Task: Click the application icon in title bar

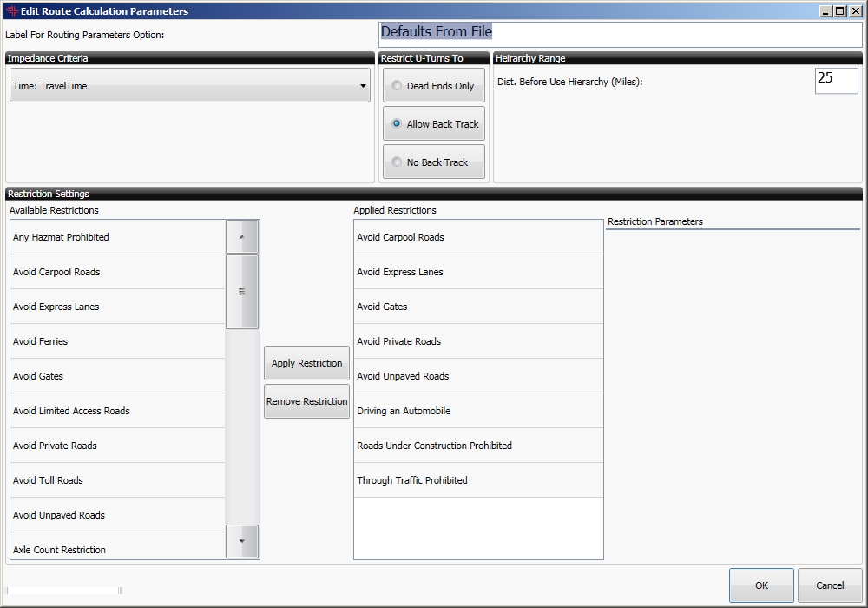Action: 11,10
